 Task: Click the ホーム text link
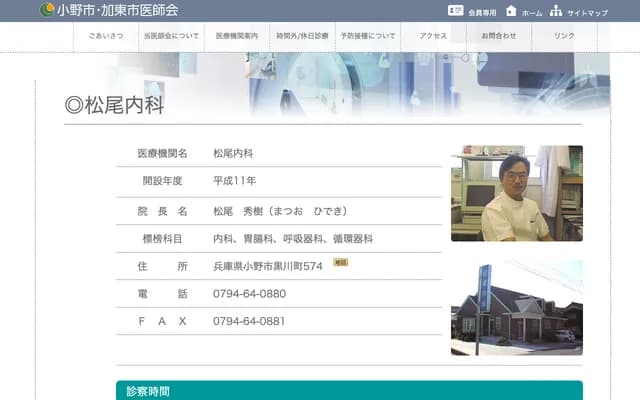[532, 12]
